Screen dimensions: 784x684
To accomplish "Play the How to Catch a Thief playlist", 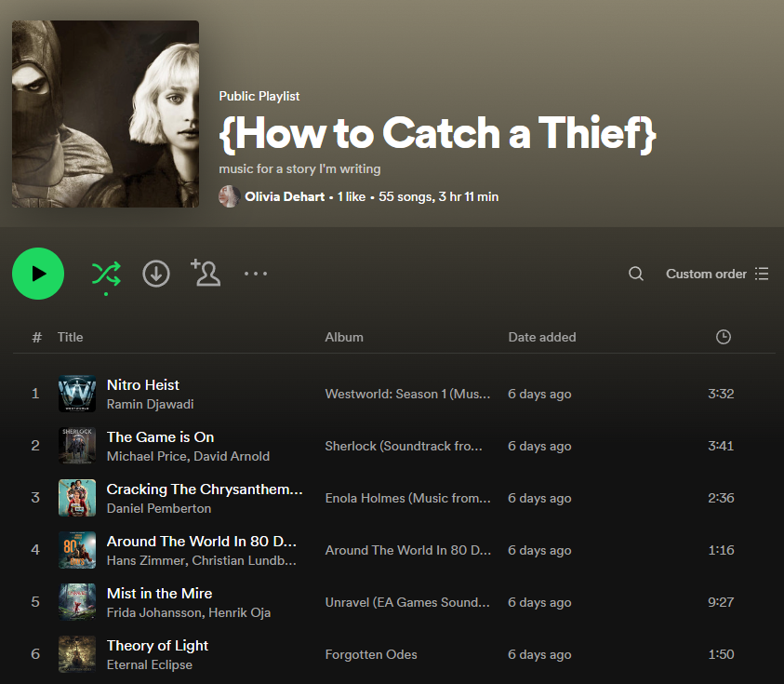I will [x=38, y=274].
